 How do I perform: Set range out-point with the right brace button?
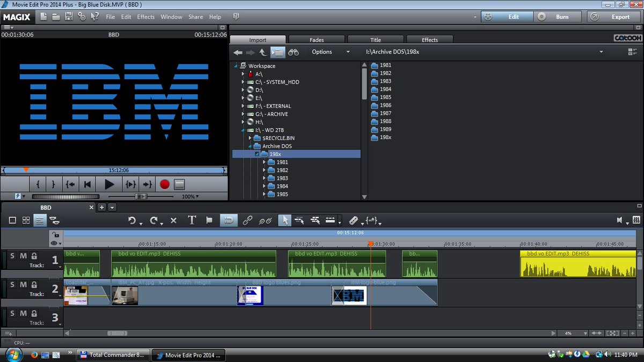(x=54, y=184)
